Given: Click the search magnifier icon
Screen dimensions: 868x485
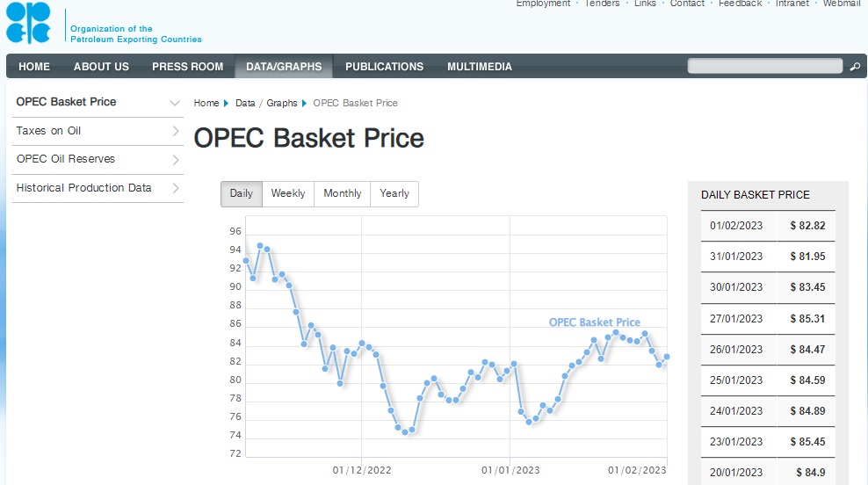Looking at the screenshot, I should click(855, 67).
